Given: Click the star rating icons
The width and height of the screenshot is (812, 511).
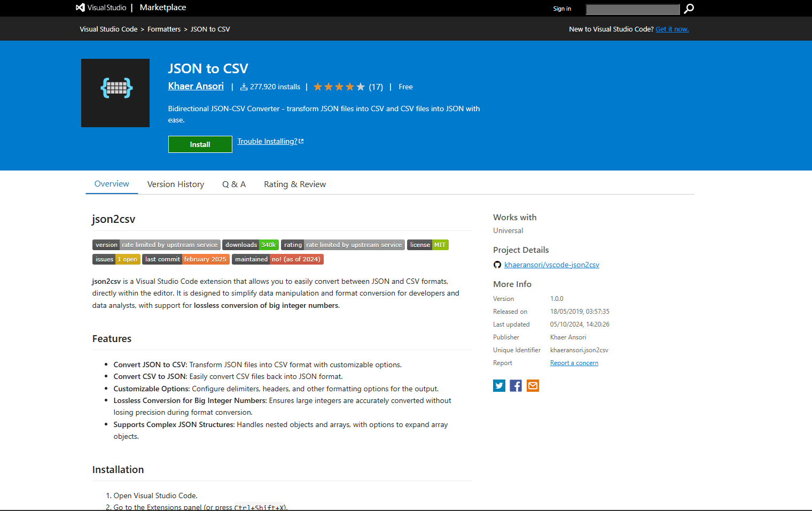Looking at the screenshot, I should (x=339, y=87).
